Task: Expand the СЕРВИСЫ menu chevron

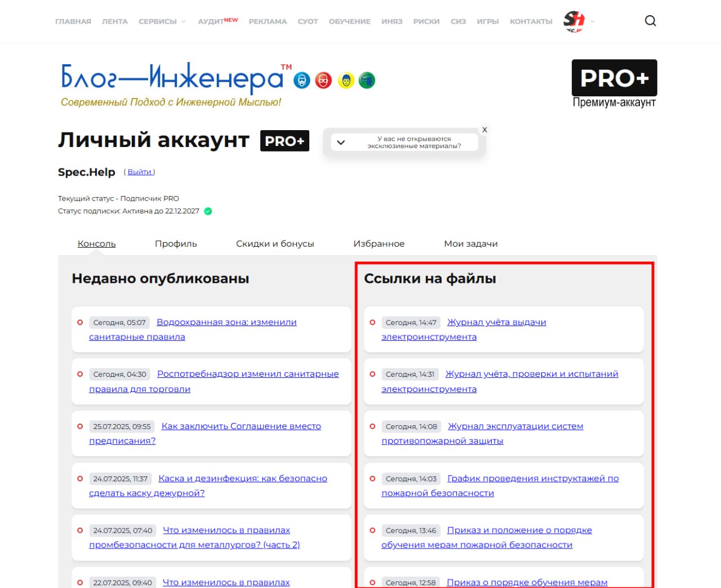Action: coord(184,22)
